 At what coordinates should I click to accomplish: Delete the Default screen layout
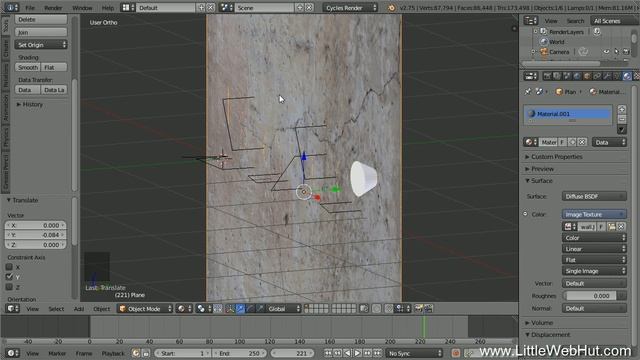coord(211,7)
